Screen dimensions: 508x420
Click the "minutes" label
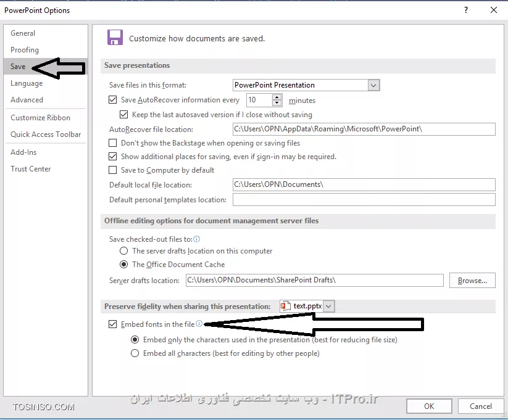[x=302, y=101]
